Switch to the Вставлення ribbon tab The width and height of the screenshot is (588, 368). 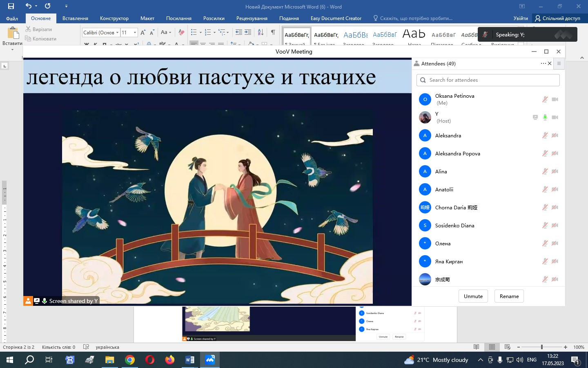pos(75,18)
